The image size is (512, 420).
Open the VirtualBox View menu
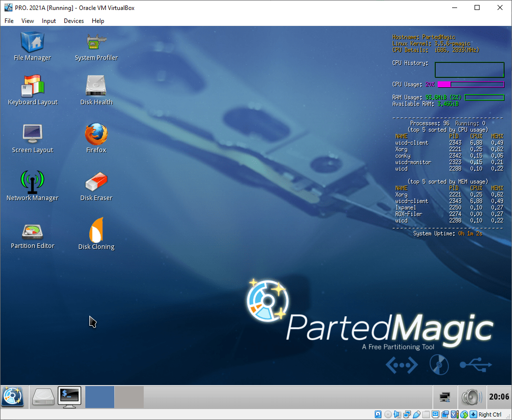pos(27,21)
